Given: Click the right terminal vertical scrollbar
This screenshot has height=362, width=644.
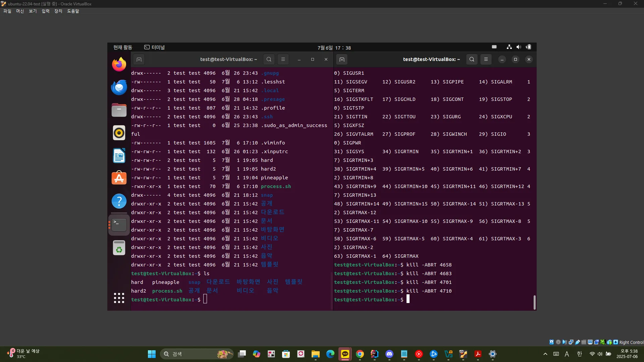Looking at the screenshot, I should (534, 302).
